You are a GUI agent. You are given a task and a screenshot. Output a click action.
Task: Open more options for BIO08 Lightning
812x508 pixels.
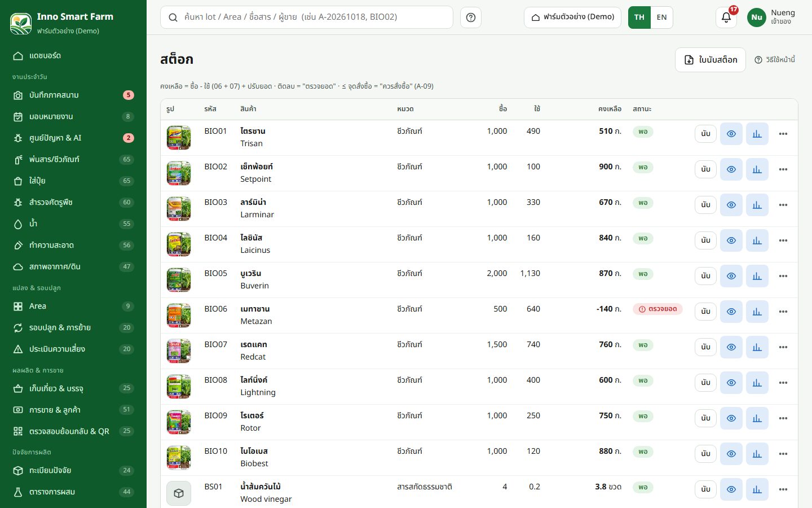(x=783, y=383)
